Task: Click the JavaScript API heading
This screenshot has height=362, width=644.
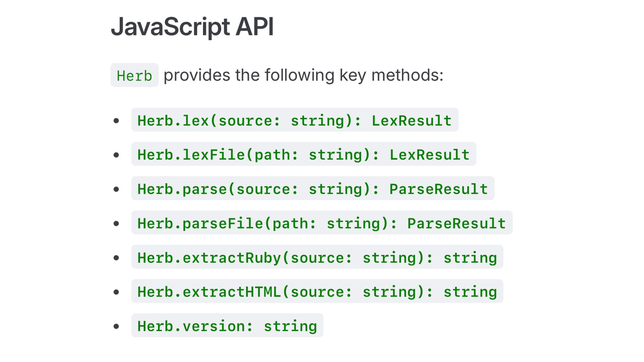Action: tap(192, 27)
